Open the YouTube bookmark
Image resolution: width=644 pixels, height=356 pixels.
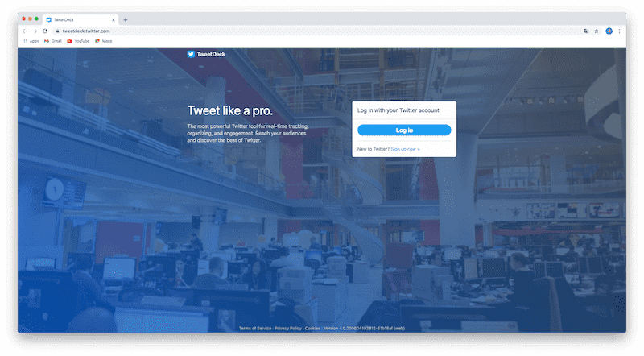(78, 40)
